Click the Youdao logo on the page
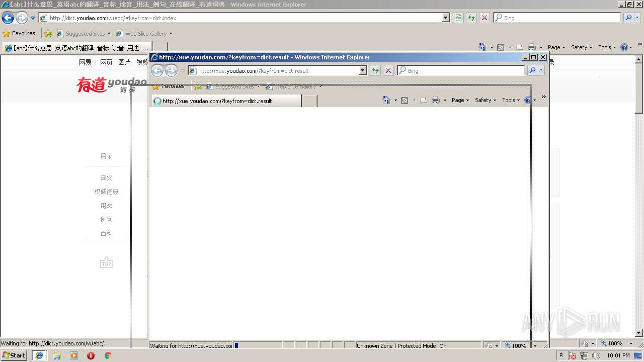644x362 pixels. click(111, 84)
